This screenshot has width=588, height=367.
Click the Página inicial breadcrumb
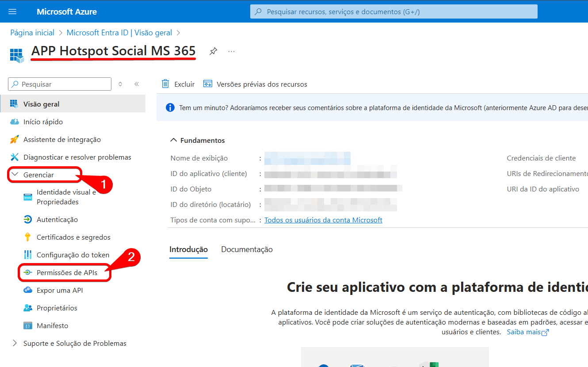pos(32,33)
